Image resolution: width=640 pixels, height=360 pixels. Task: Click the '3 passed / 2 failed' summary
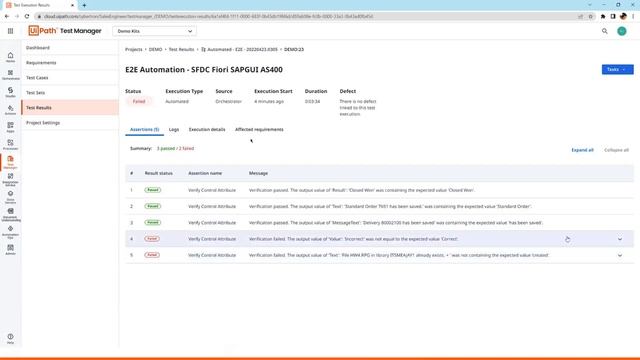176,149
